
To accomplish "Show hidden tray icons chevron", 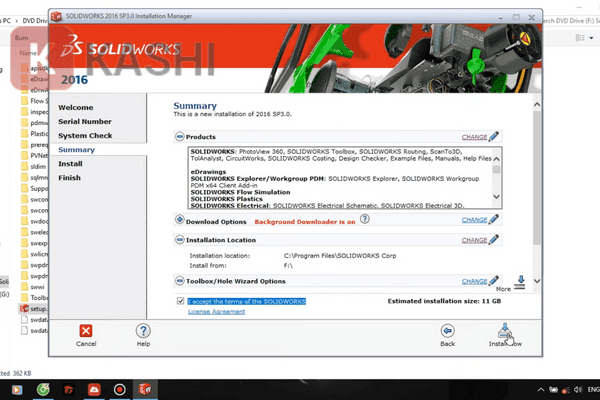I will click(x=541, y=390).
